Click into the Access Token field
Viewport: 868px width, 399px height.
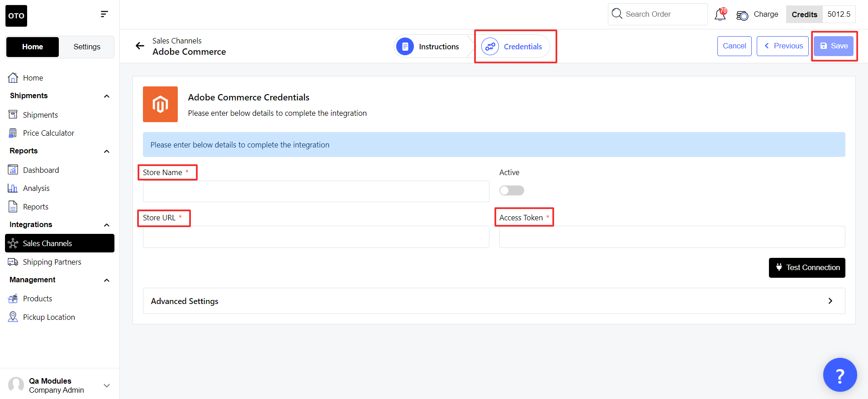tap(672, 237)
